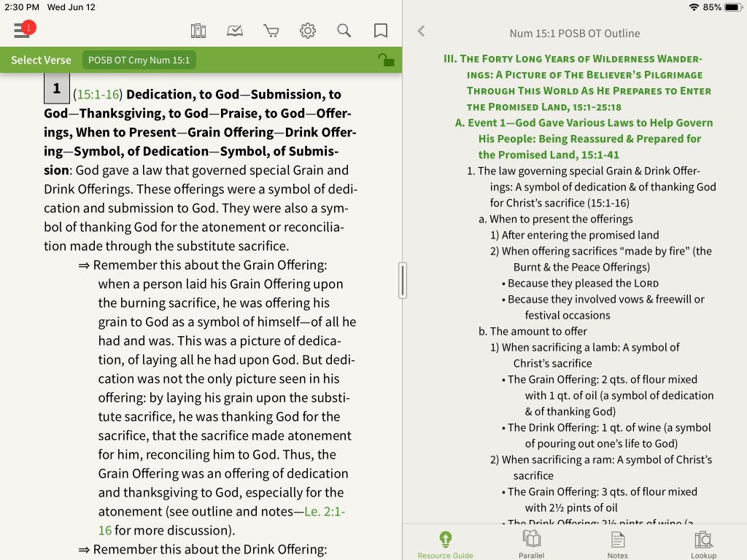The height and width of the screenshot is (560, 747).
Task: Tap verse number 1 box
Action: click(57, 88)
